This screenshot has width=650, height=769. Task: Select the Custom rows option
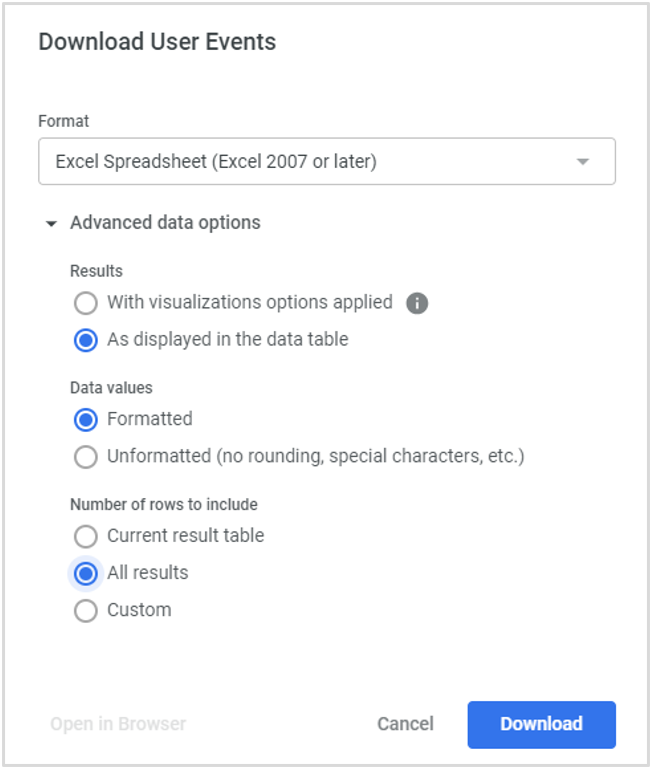click(86, 611)
